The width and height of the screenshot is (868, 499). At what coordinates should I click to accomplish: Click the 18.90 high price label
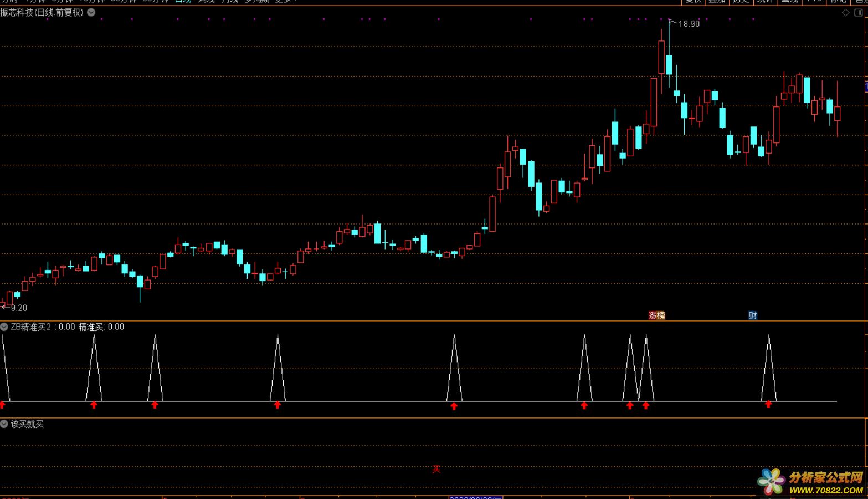pos(689,24)
